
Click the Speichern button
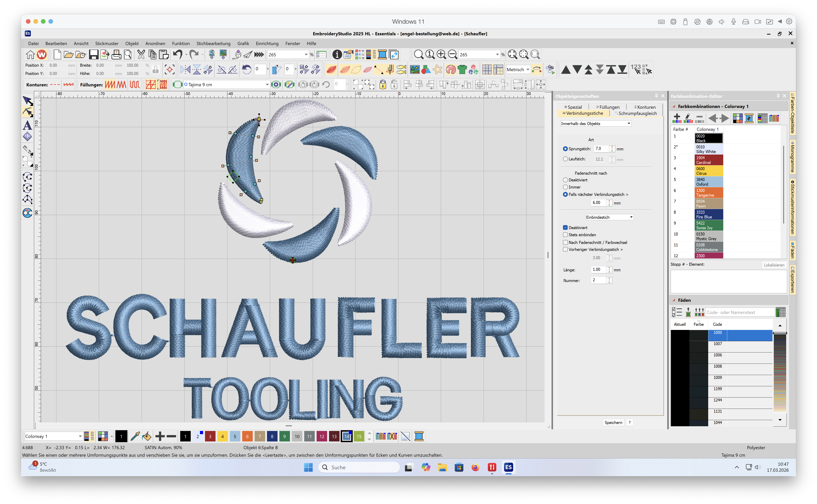click(613, 422)
